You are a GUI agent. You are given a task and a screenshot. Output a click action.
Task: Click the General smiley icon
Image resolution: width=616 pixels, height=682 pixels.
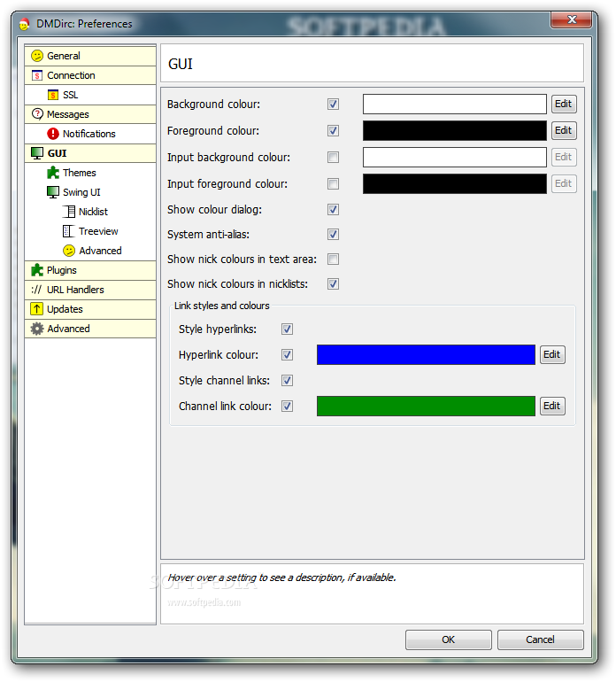pyautogui.click(x=37, y=56)
